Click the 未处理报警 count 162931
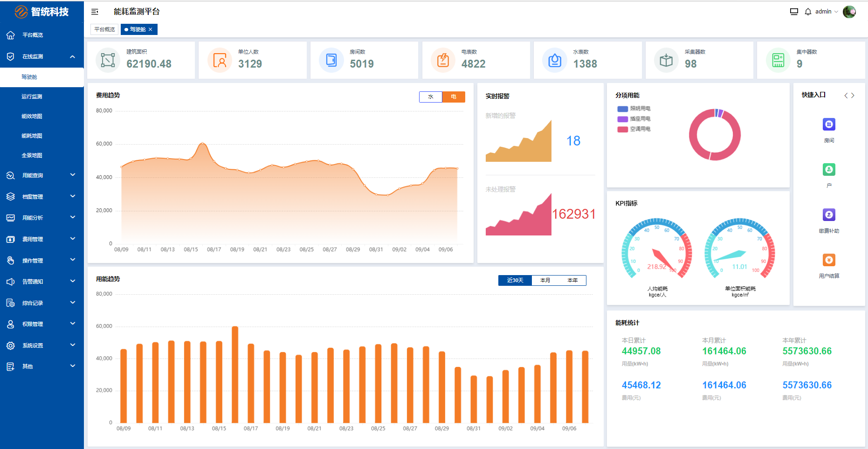The height and width of the screenshot is (449, 868). pyautogui.click(x=574, y=214)
